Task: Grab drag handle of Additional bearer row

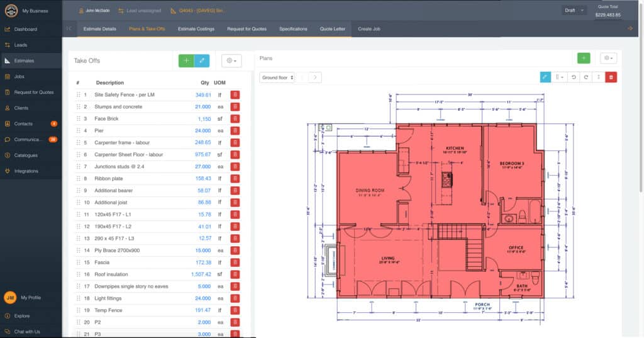Action: [78, 190]
